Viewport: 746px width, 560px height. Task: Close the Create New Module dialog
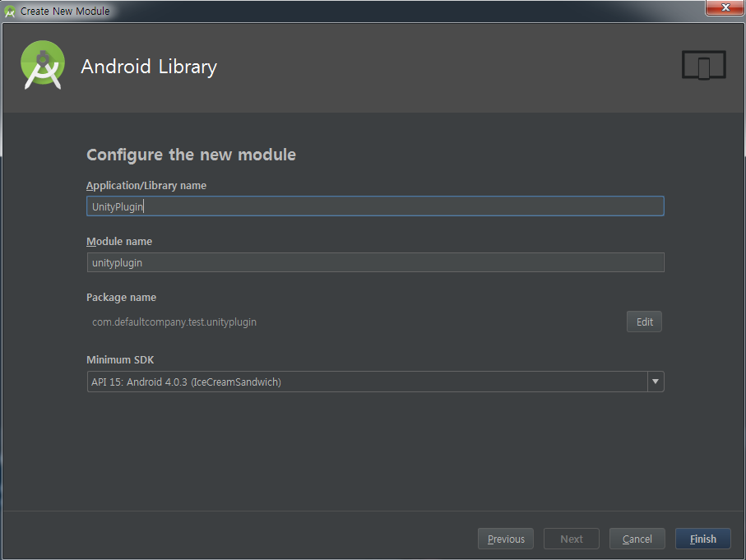[724, 8]
